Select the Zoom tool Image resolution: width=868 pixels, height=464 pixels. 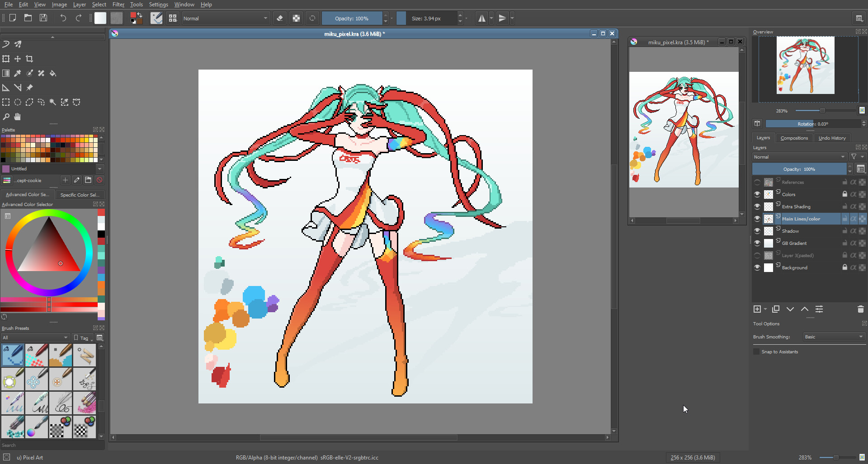coord(6,117)
